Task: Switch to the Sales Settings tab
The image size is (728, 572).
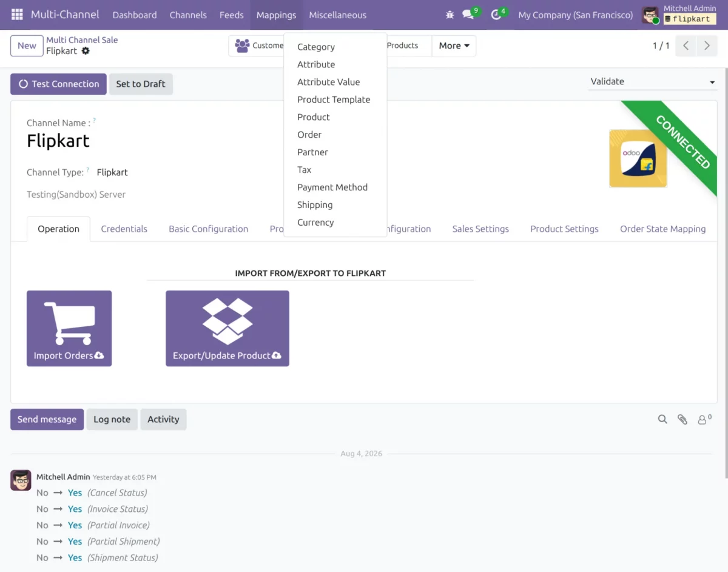Action: point(480,229)
